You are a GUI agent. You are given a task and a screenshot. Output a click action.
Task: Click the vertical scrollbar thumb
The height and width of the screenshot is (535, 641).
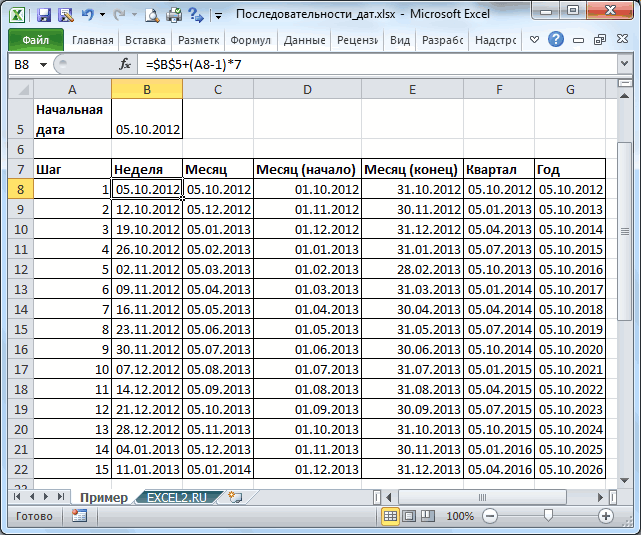[624, 232]
